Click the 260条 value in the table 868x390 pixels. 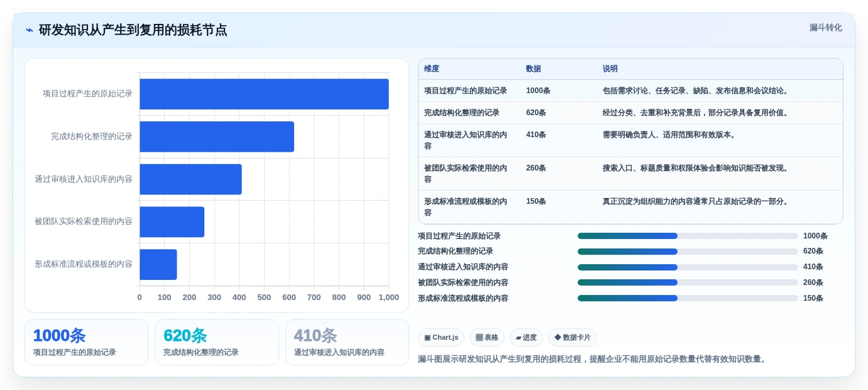tap(536, 168)
